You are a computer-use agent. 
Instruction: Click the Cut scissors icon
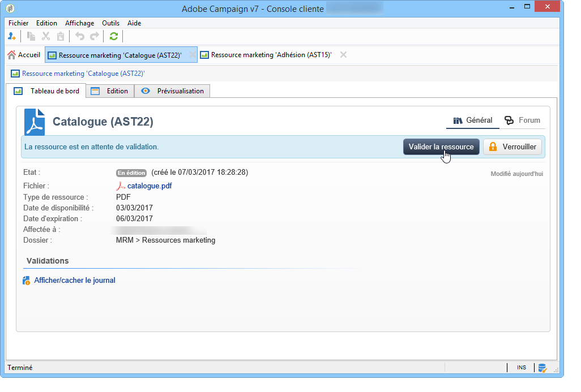point(46,36)
